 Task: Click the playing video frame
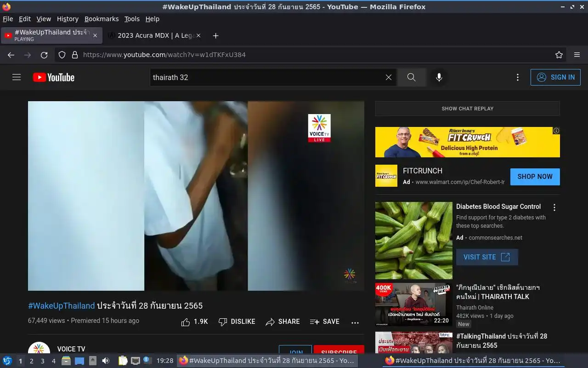point(196,196)
